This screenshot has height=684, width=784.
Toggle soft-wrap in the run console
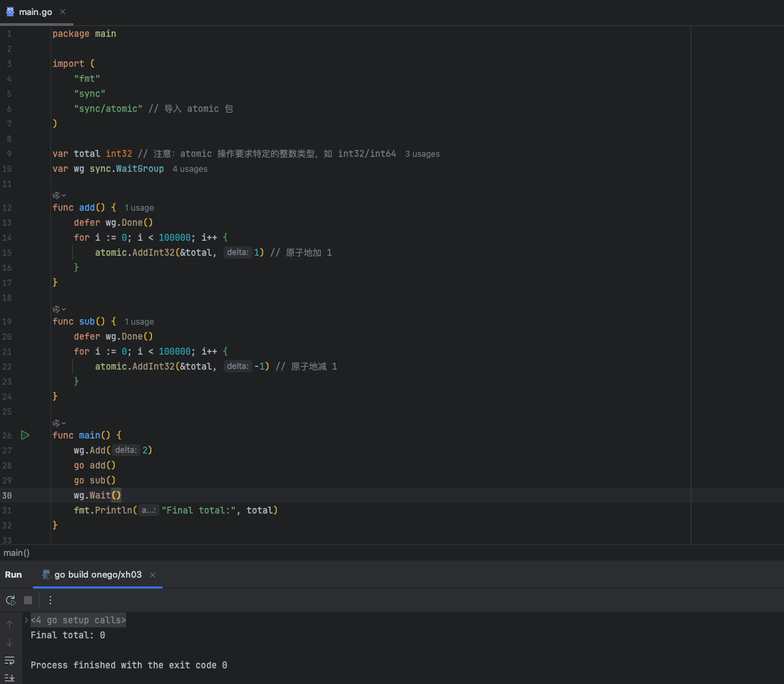(10, 661)
